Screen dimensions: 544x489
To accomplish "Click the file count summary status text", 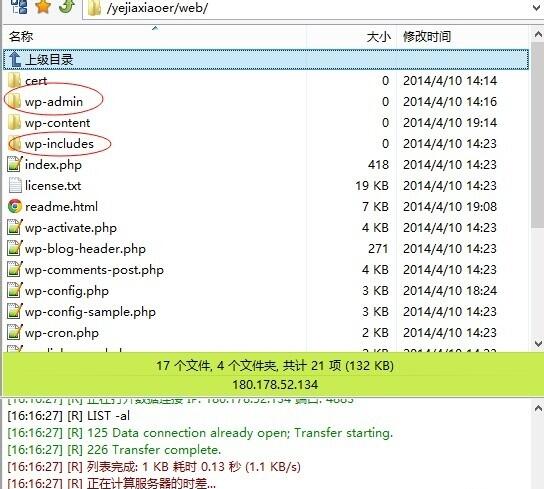I will (275, 365).
